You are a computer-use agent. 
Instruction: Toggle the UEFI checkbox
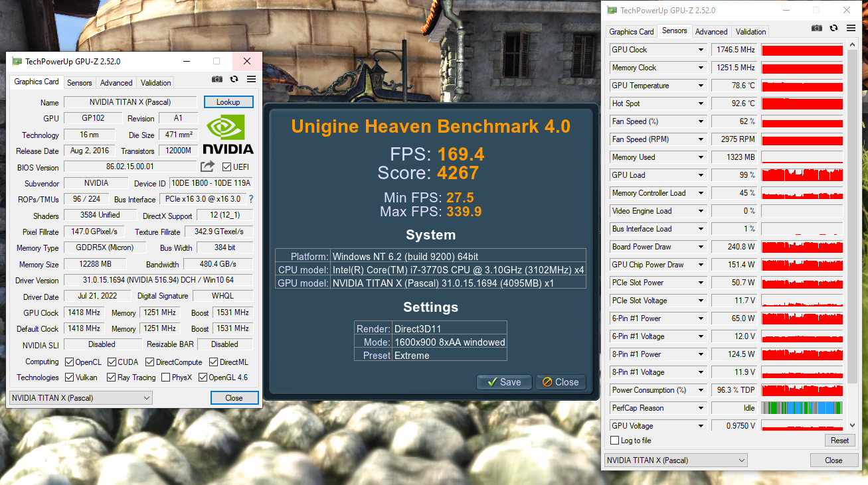[x=227, y=167]
